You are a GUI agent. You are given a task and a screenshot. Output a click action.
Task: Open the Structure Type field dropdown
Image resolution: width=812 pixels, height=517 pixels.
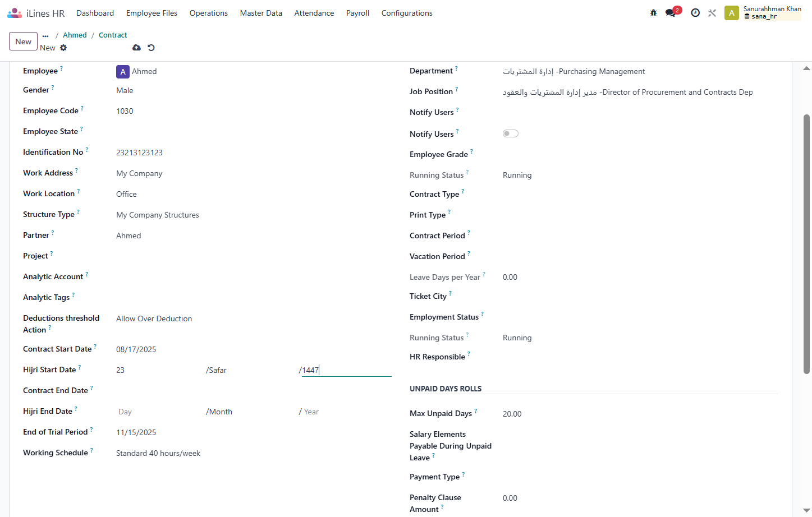coord(254,215)
